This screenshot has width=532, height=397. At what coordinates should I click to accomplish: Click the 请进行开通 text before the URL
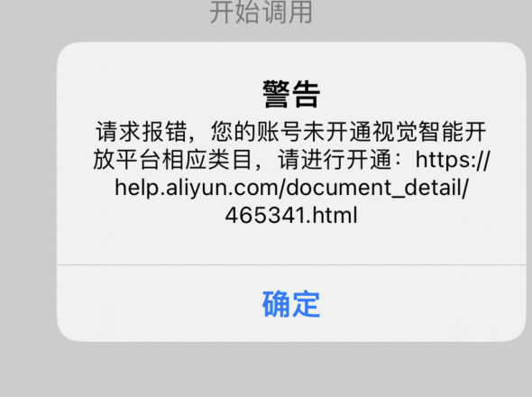pos(335,160)
